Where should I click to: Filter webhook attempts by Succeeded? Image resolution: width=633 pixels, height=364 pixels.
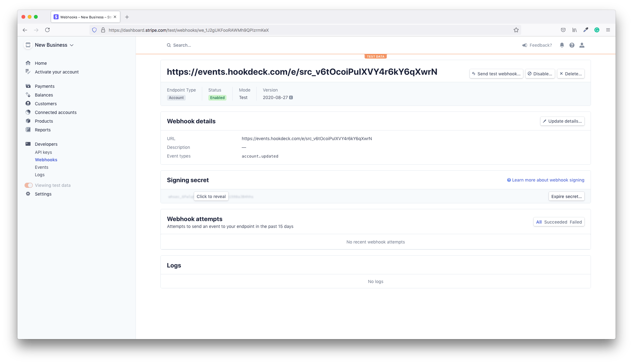pyautogui.click(x=555, y=222)
